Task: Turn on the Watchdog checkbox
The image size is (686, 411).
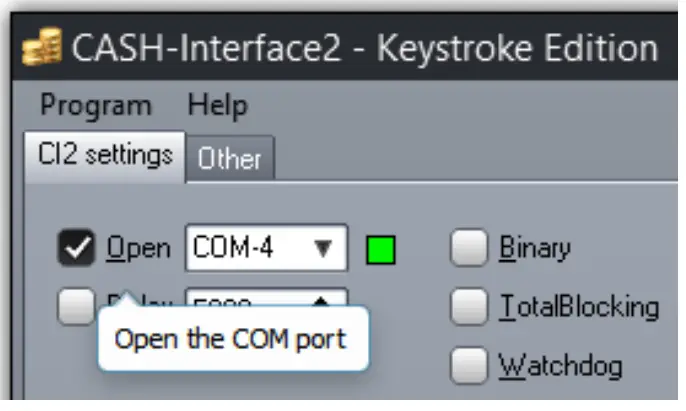Action: click(469, 364)
